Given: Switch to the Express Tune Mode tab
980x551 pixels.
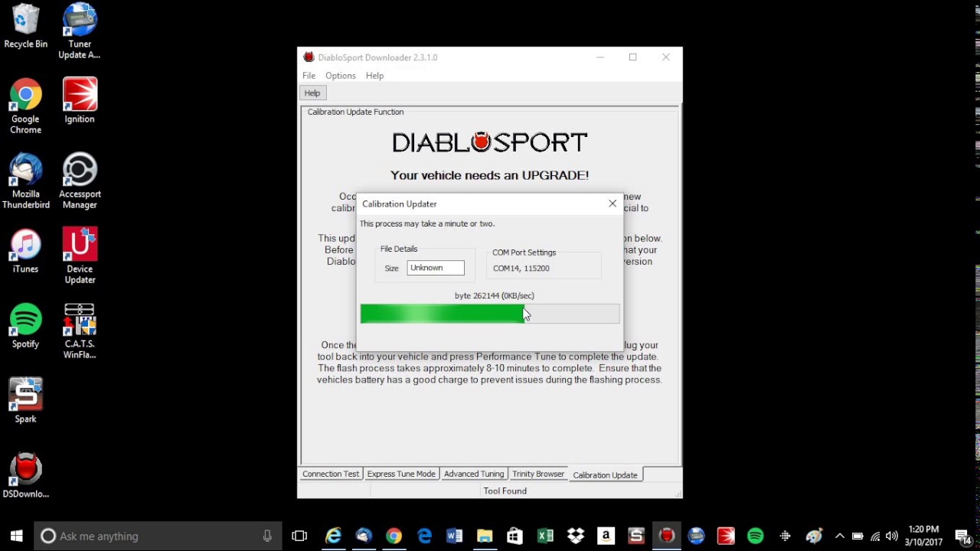Looking at the screenshot, I should (401, 474).
